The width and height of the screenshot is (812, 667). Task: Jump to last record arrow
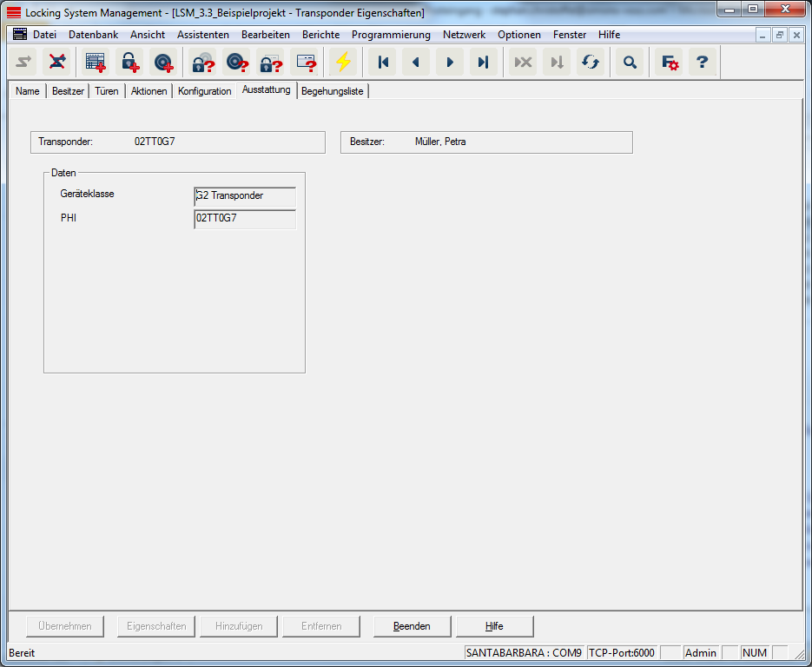pyautogui.click(x=483, y=63)
